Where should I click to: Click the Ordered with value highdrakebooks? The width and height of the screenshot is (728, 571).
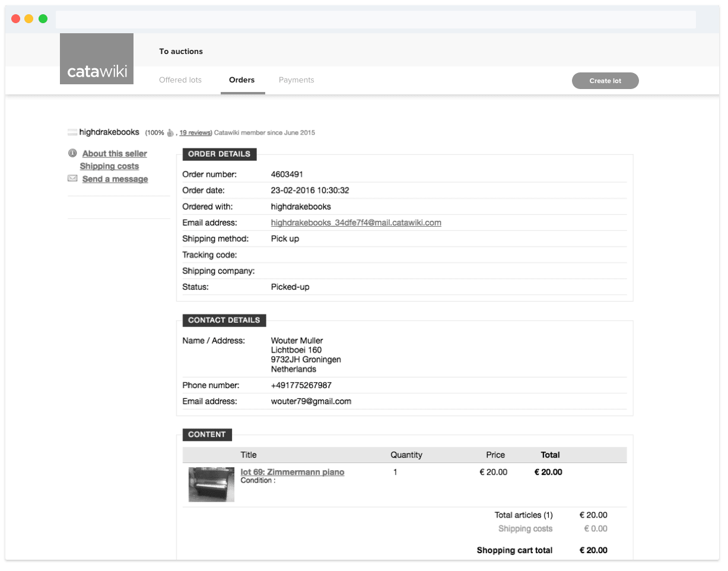pos(301,207)
